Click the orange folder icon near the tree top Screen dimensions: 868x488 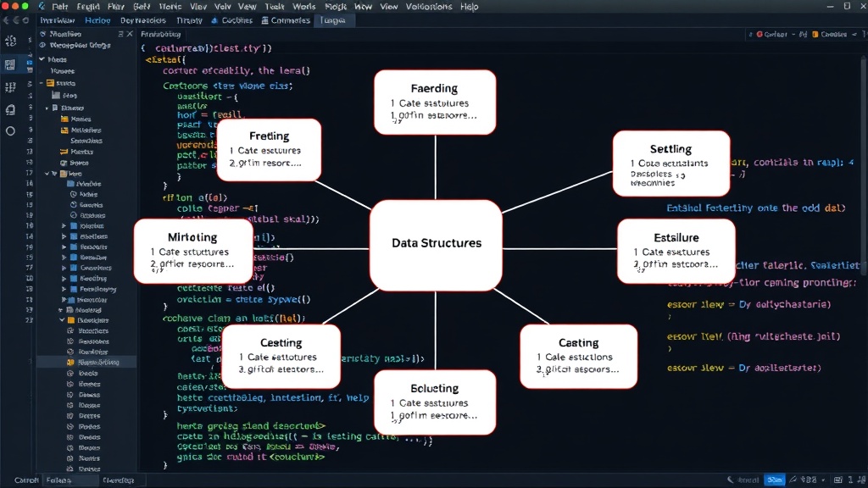click(x=50, y=83)
